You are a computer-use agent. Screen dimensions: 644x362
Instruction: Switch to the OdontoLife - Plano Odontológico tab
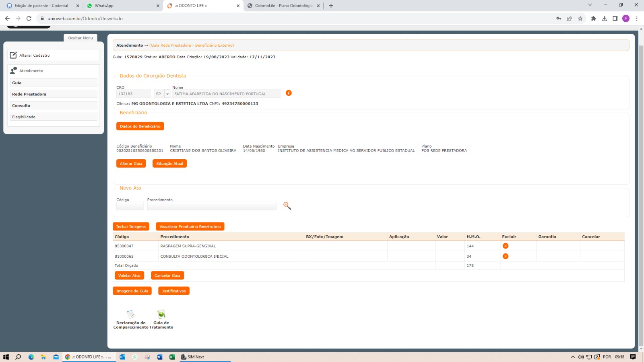tap(284, 6)
